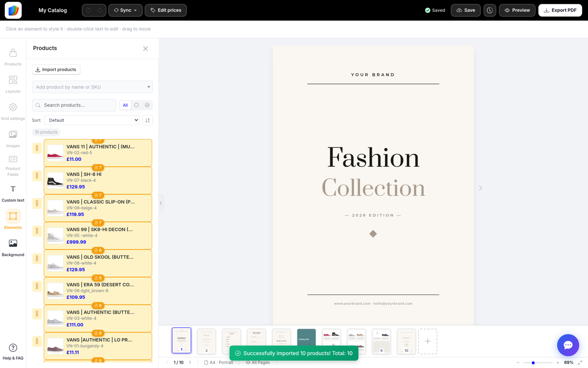Click the Save button
Screen dimensions: 588x368
coord(466,10)
